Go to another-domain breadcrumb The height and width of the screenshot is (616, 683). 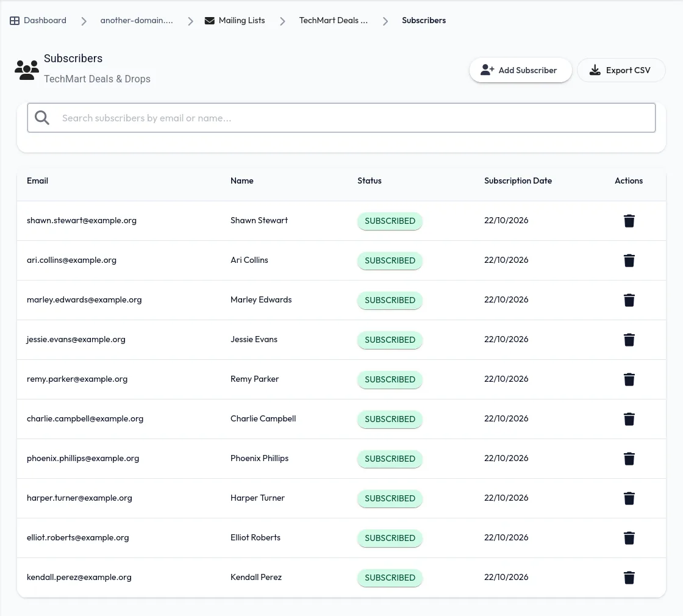[x=137, y=21]
